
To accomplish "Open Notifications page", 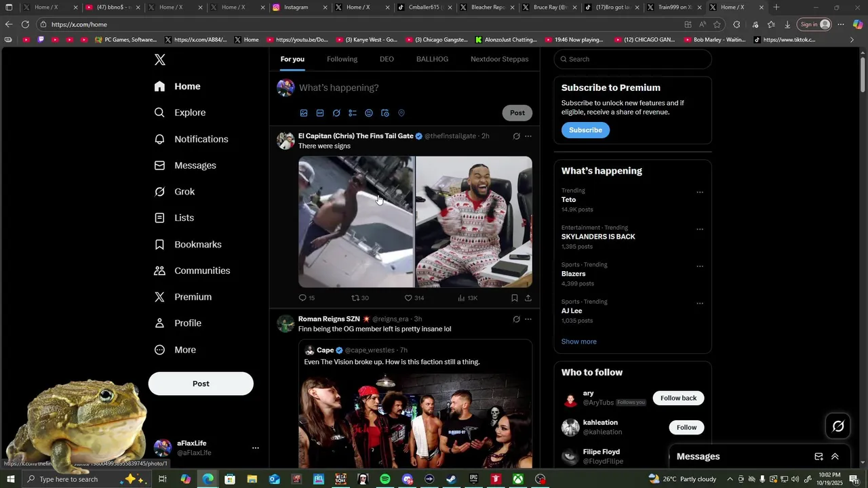I will (191, 139).
